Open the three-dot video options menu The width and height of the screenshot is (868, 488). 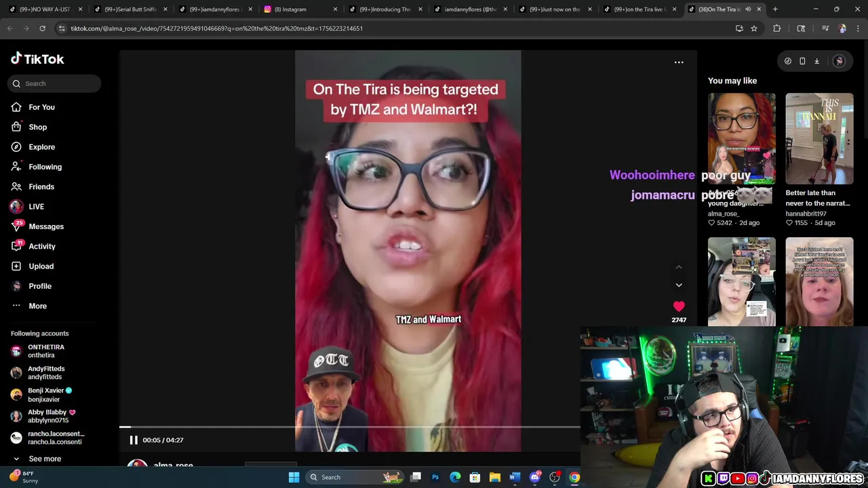(x=679, y=62)
